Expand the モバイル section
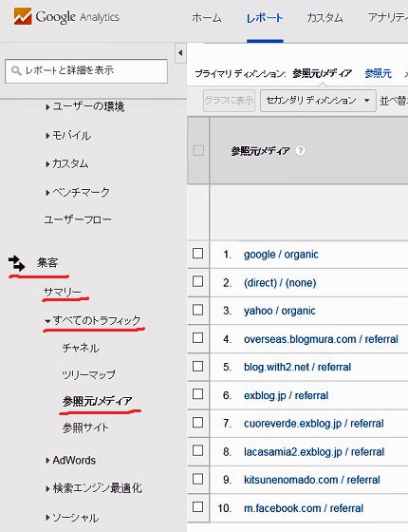Viewport: 408px width, 532px height. click(x=68, y=136)
